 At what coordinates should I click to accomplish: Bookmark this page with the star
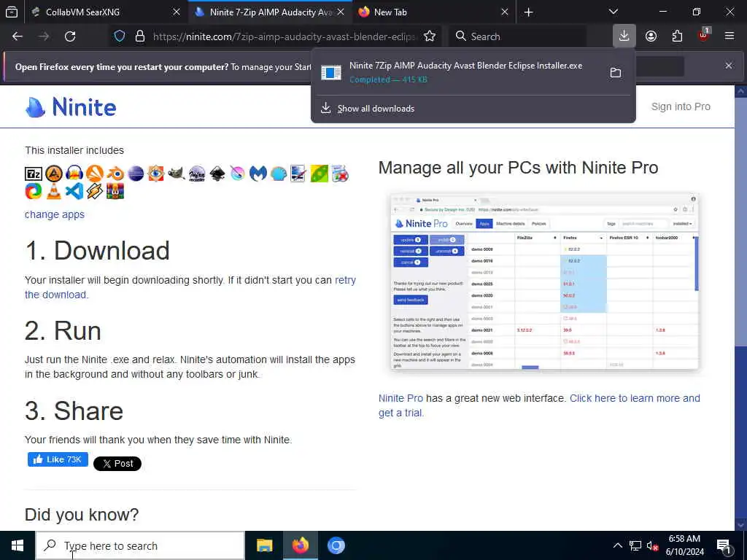(x=430, y=36)
